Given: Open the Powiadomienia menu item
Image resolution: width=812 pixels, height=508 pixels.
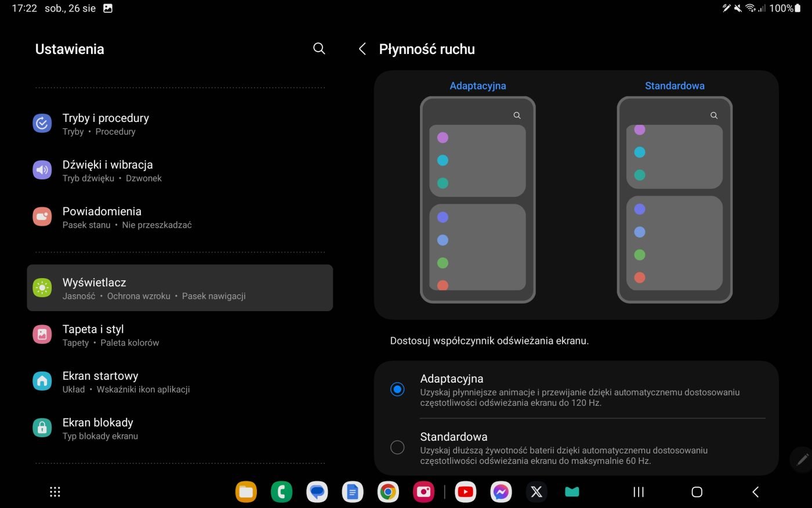Looking at the screenshot, I should tap(180, 217).
